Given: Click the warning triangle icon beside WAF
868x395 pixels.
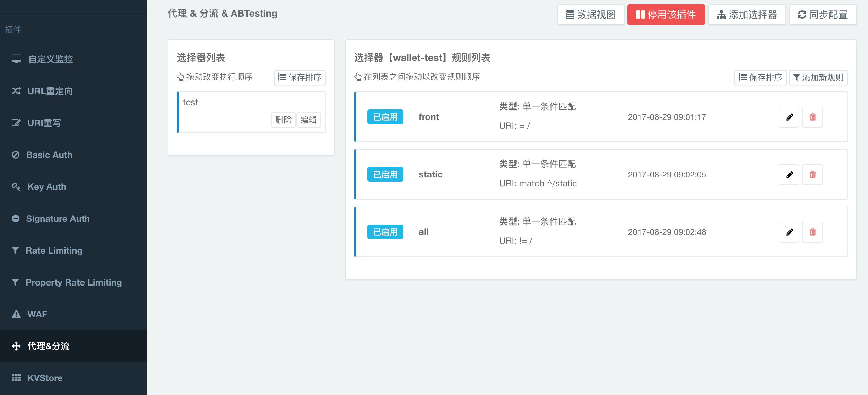Looking at the screenshot, I should [x=16, y=314].
